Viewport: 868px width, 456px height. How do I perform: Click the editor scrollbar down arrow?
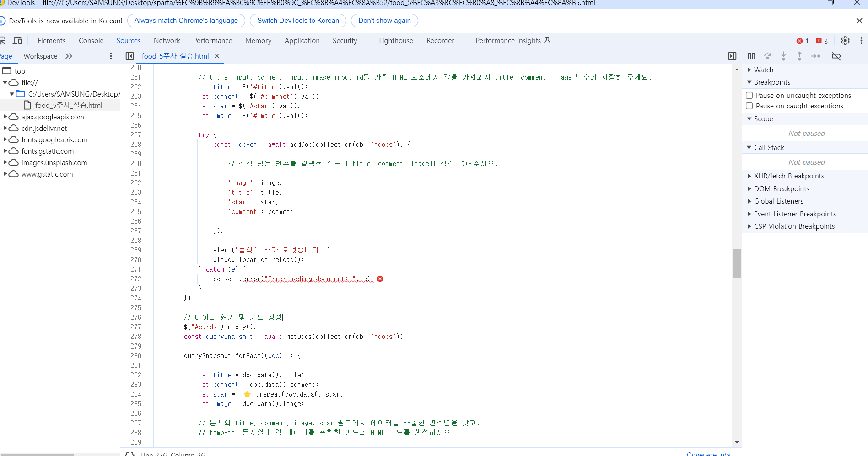[737, 442]
